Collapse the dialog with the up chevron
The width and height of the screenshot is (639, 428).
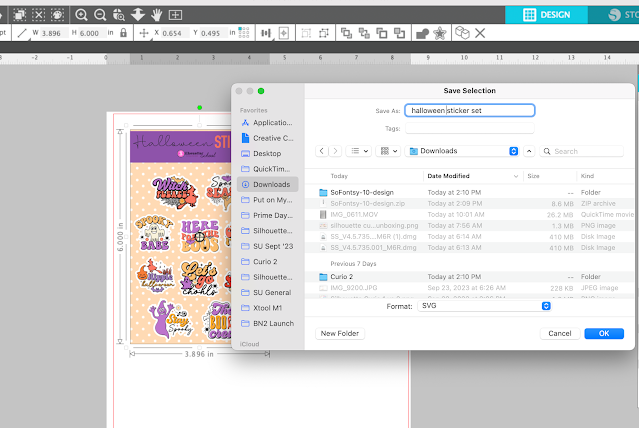[x=529, y=151]
